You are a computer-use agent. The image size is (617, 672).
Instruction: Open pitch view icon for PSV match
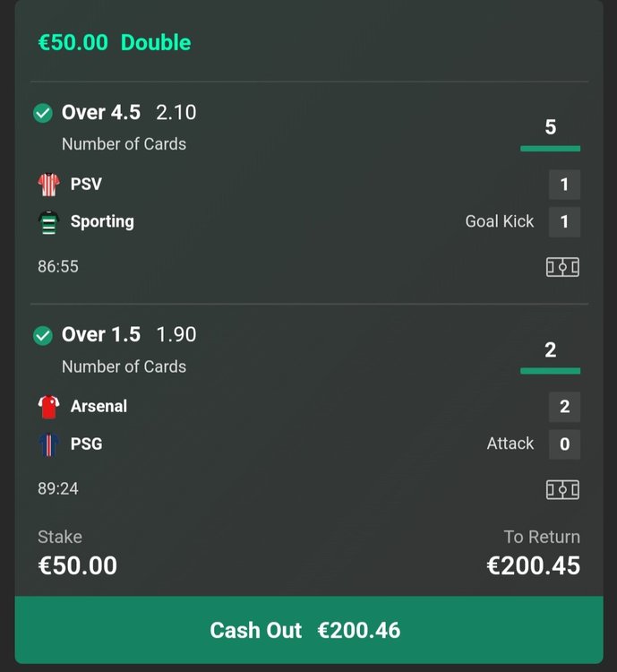[x=562, y=267]
